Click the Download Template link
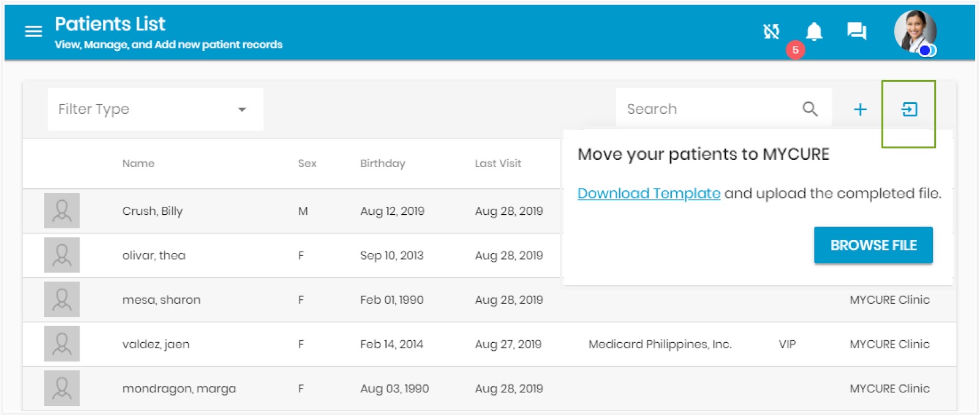The width and height of the screenshot is (980, 415). point(649,193)
